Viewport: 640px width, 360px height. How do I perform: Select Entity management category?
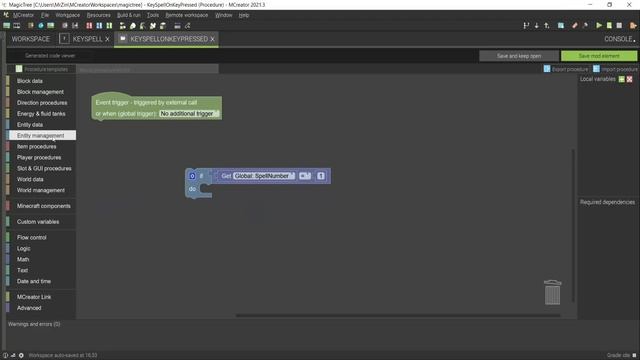click(41, 136)
